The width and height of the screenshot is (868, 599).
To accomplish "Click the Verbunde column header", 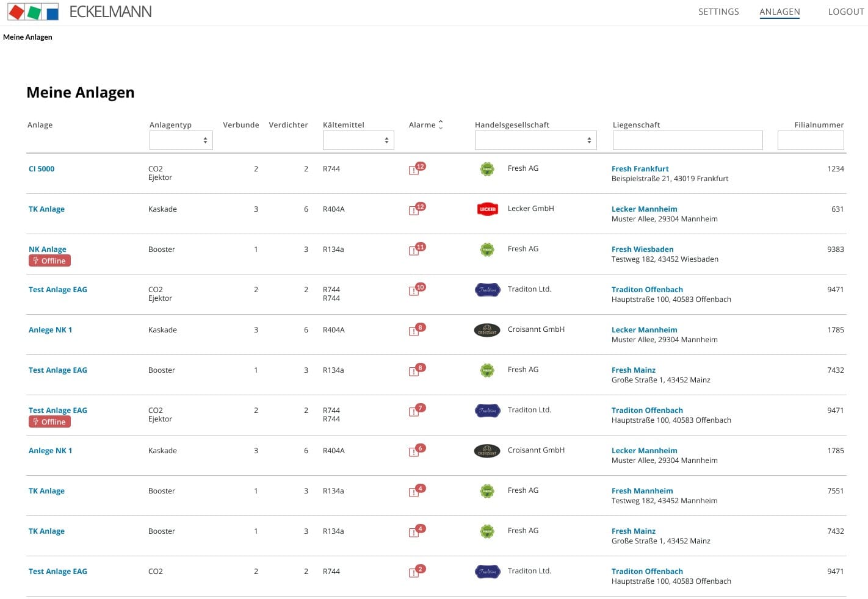I will click(241, 125).
